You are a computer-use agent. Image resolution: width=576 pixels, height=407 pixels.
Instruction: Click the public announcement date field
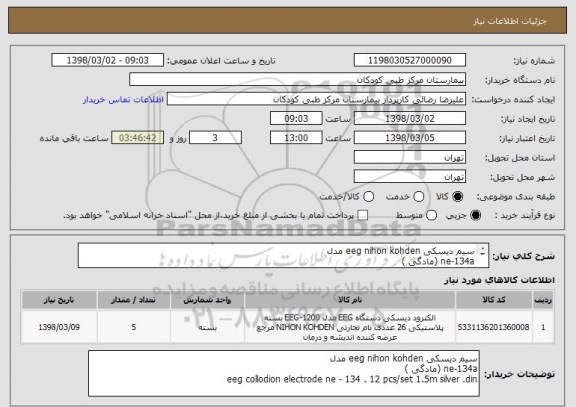point(108,60)
